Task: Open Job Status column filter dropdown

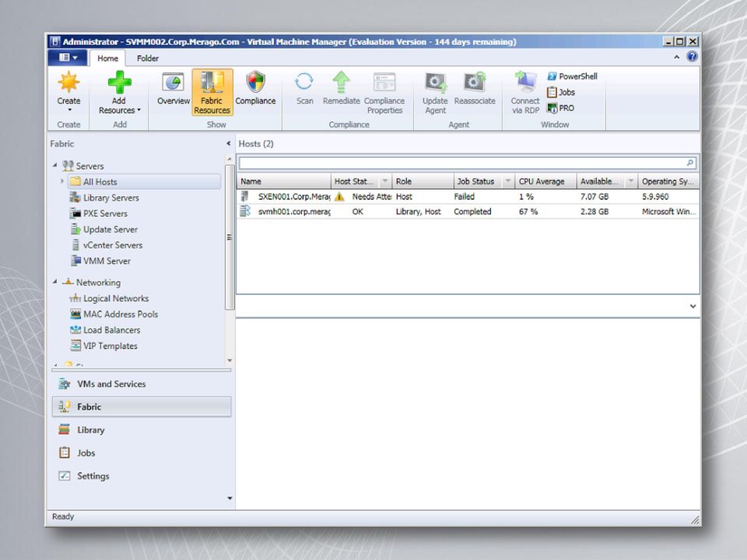Action: coord(508,181)
